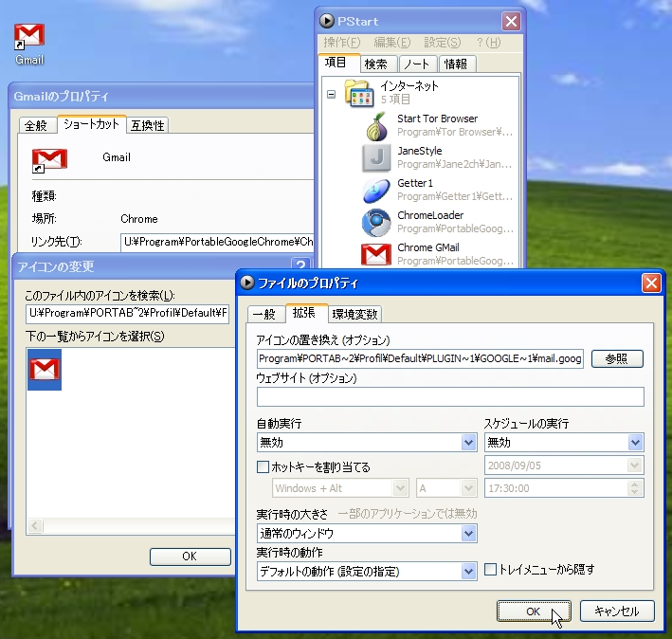Open the 互換性 tab in Gmail properties
The image size is (672, 639).
148,125
